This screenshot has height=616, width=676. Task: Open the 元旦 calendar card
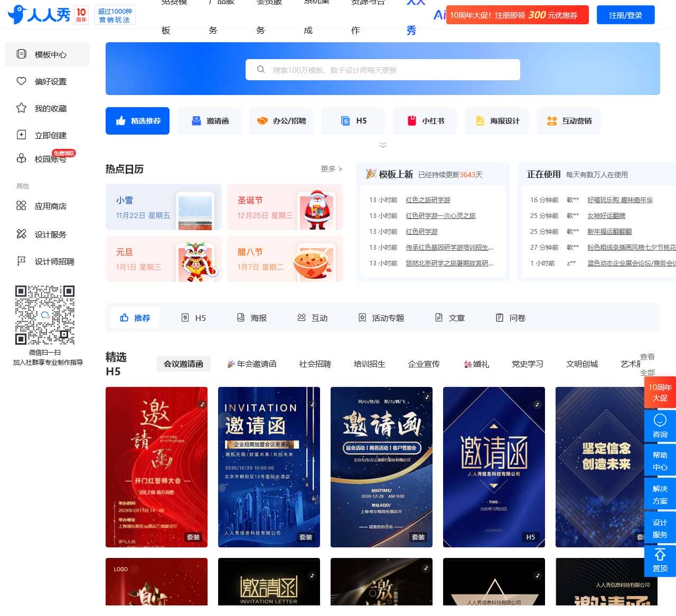coord(164,259)
